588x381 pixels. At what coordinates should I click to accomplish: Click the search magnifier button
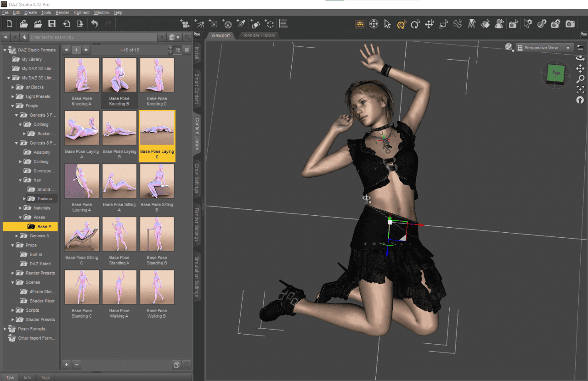(x=187, y=37)
